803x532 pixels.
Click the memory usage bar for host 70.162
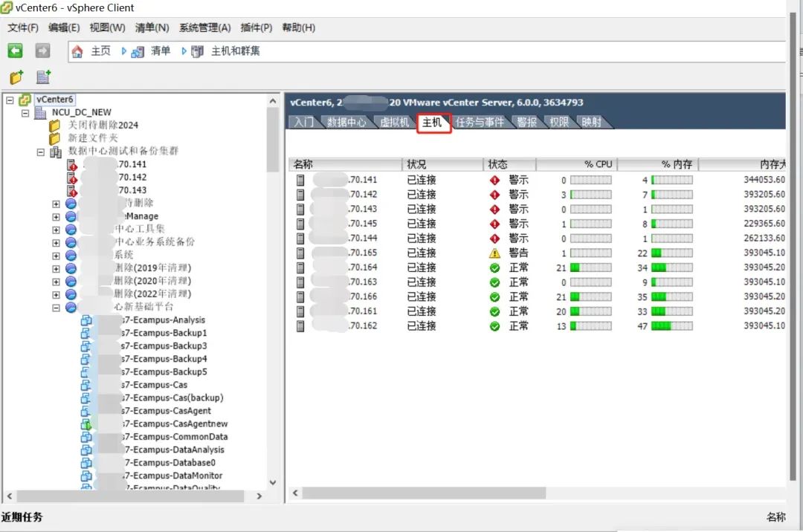coord(672,326)
